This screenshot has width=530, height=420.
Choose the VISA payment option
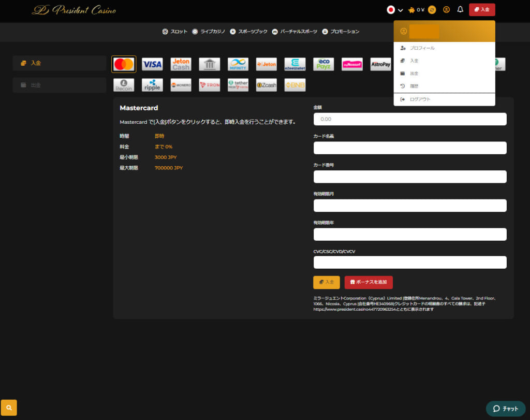pos(152,64)
